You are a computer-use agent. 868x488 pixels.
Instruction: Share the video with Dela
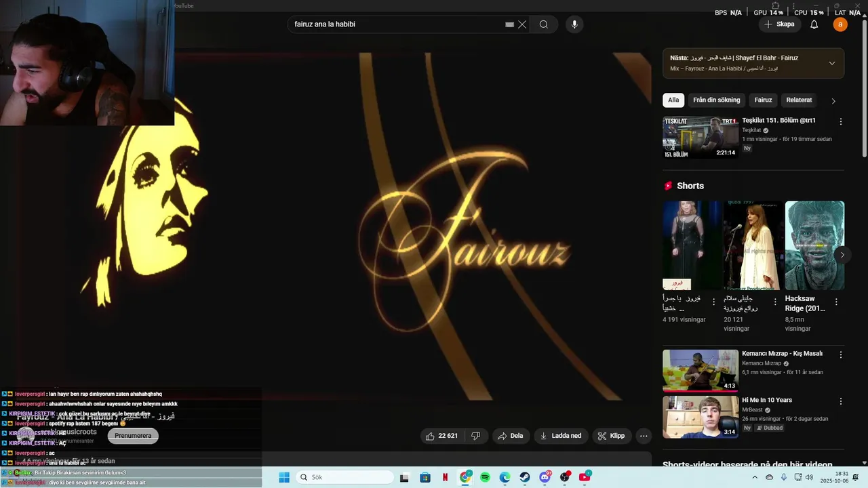point(510,436)
